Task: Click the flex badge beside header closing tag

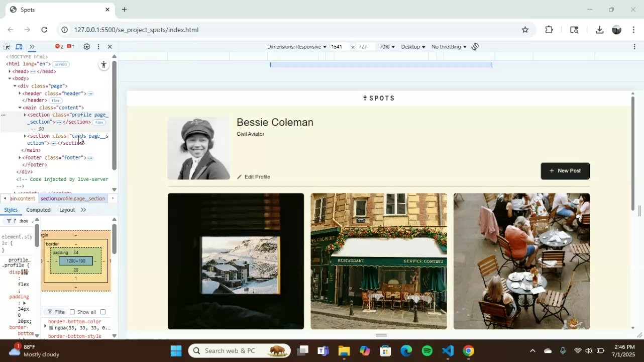Action: coord(55,101)
